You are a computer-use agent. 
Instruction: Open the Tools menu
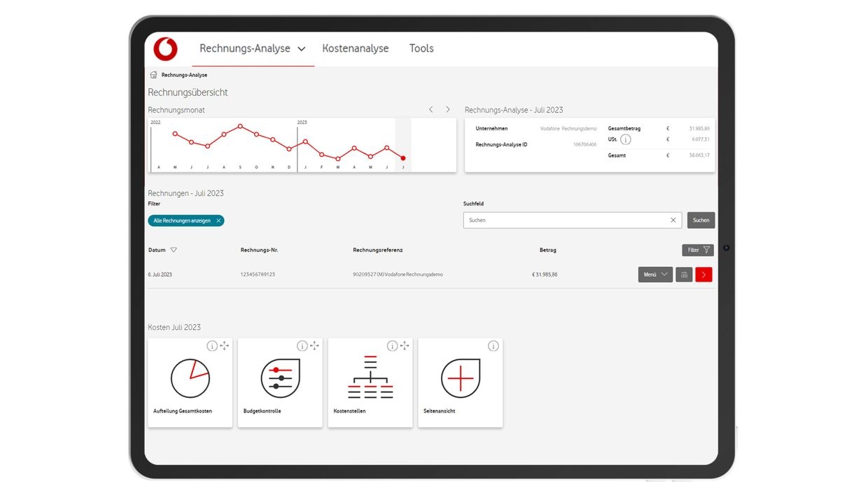(421, 48)
